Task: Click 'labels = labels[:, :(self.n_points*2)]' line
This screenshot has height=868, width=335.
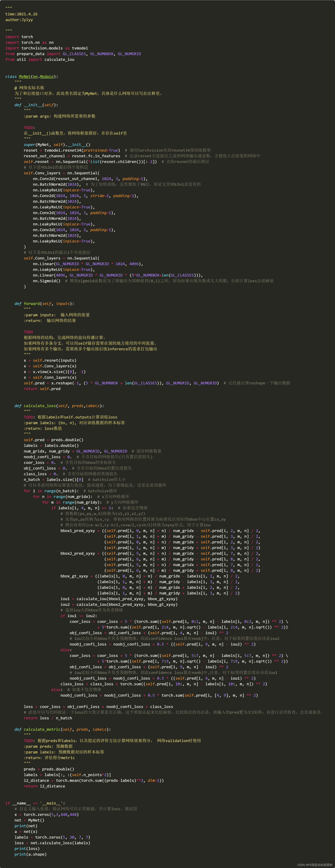Action: 67,775
